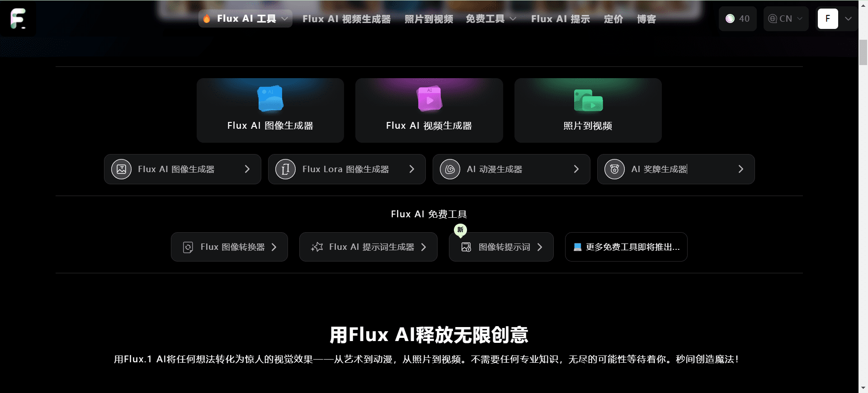Click chevron on Flux AI 提示词生成器 button
The image size is (868, 393).
coord(424,247)
